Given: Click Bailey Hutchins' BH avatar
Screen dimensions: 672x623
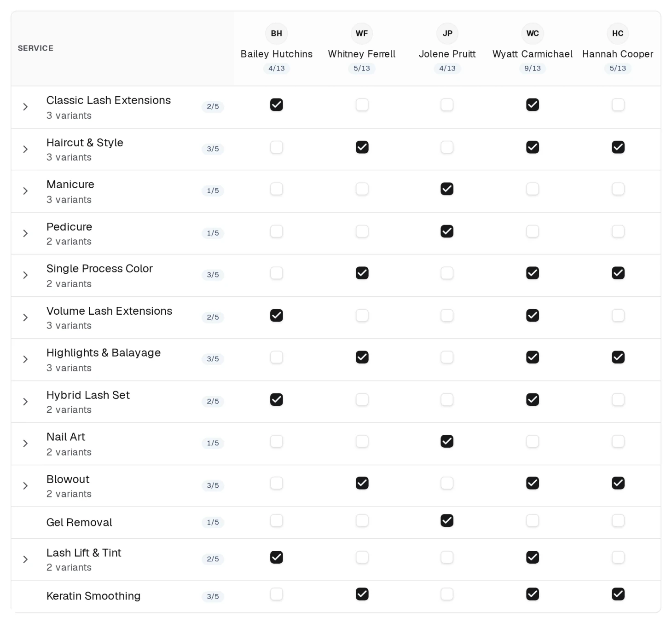Looking at the screenshot, I should tap(276, 33).
